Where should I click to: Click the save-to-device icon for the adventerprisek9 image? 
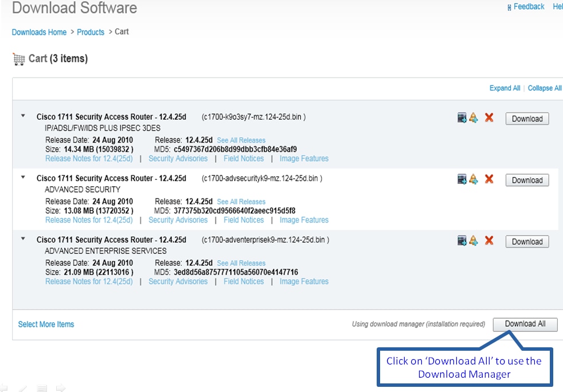(462, 240)
